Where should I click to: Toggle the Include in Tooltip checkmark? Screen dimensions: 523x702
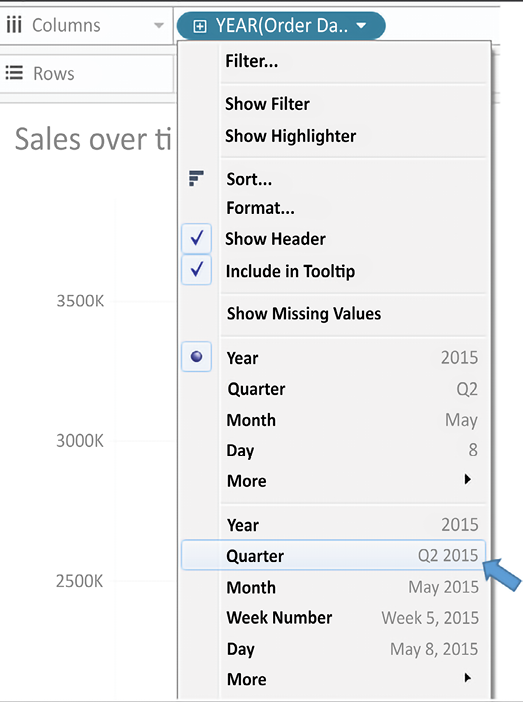(x=197, y=270)
